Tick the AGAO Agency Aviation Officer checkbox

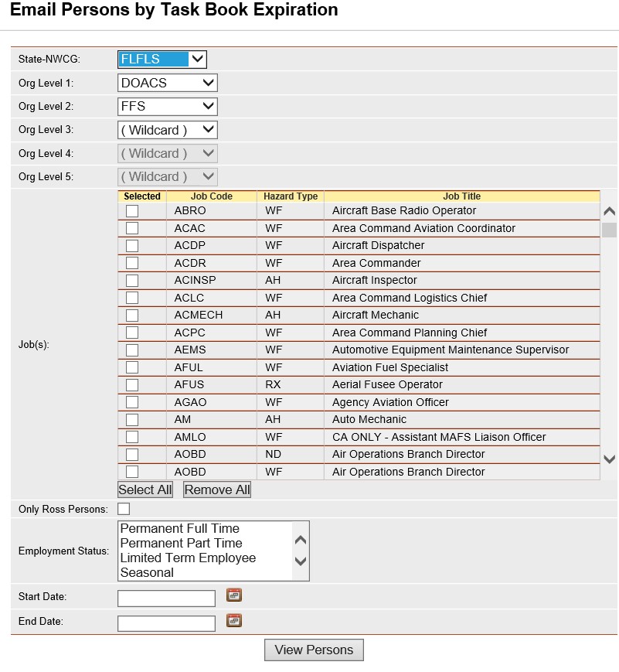click(x=132, y=402)
